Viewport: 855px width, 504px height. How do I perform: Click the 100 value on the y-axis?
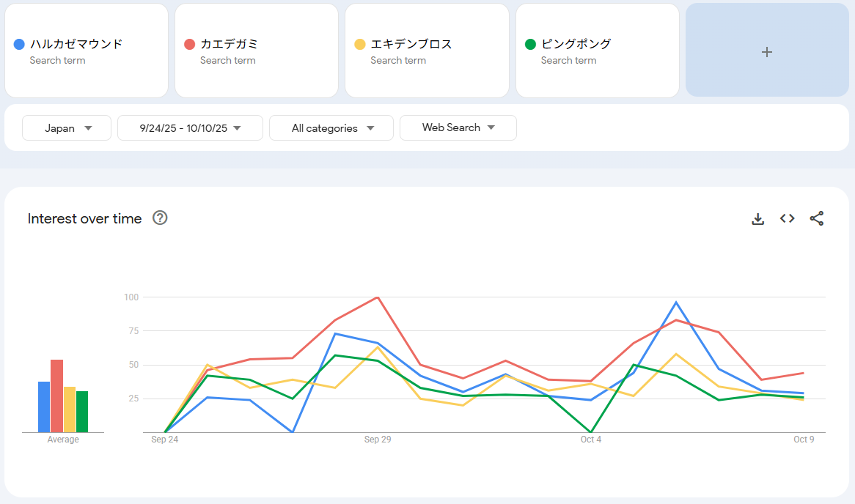click(x=131, y=297)
